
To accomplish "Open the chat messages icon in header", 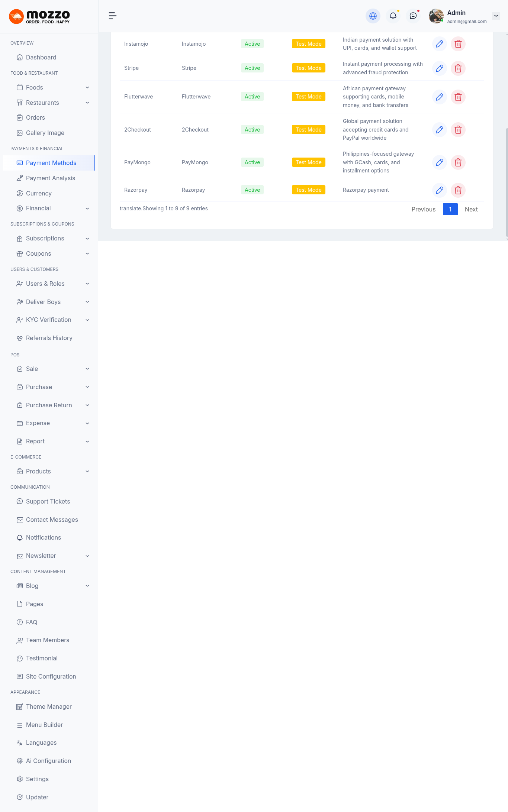I will click(413, 16).
